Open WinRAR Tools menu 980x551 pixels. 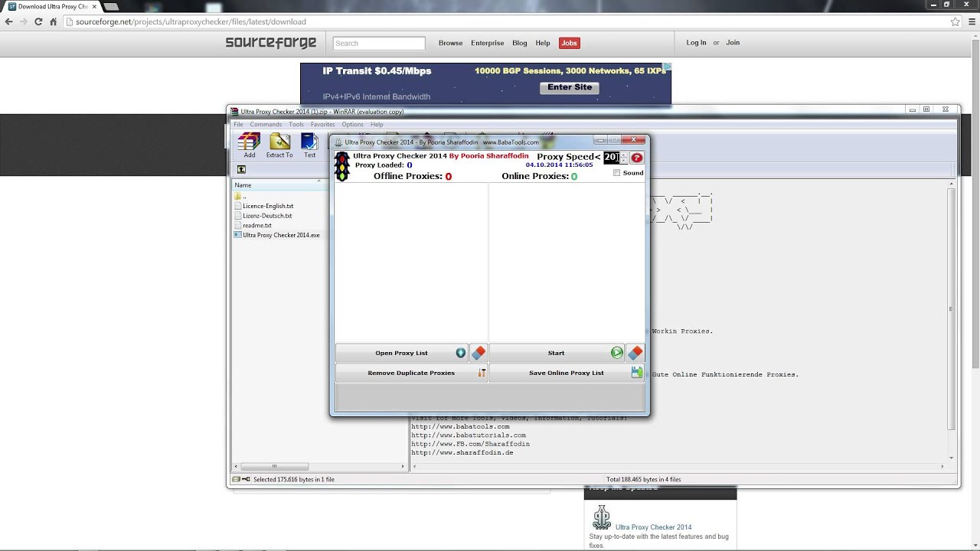(296, 124)
